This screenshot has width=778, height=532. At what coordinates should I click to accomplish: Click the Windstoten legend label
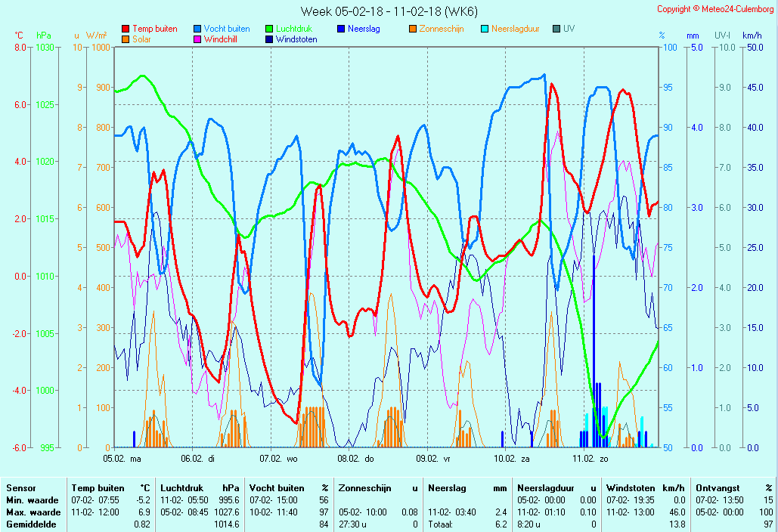pos(296,39)
